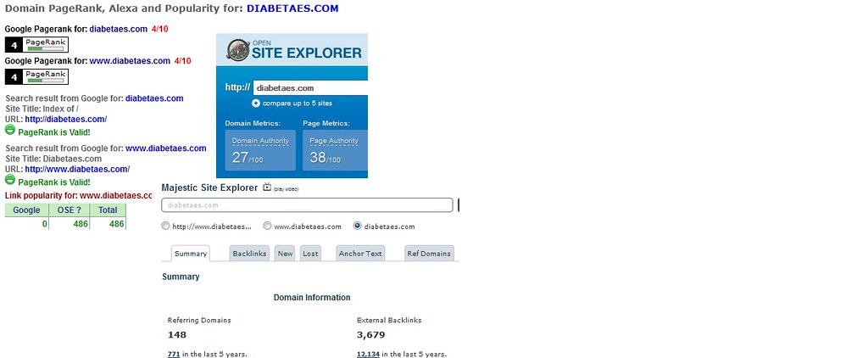Click the Link popularity for www.diabetaes text
Image resolution: width=868 pixels, height=358 pixels.
pyautogui.click(x=78, y=195)
